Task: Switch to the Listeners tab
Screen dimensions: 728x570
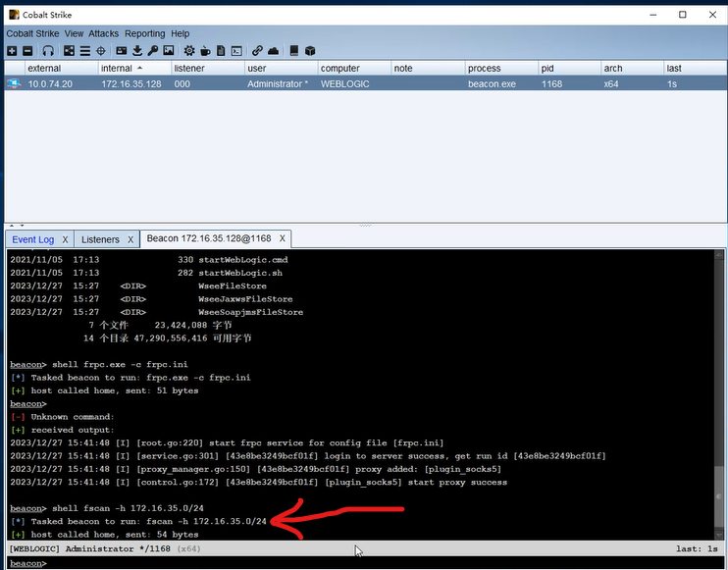Action: [100, 239]
